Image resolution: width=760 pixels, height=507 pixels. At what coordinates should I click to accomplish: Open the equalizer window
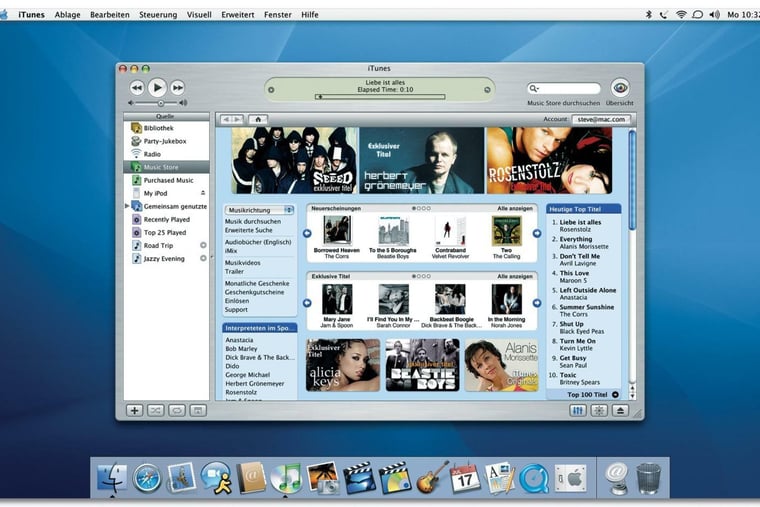pyautogui.click(x=577, y=410)
